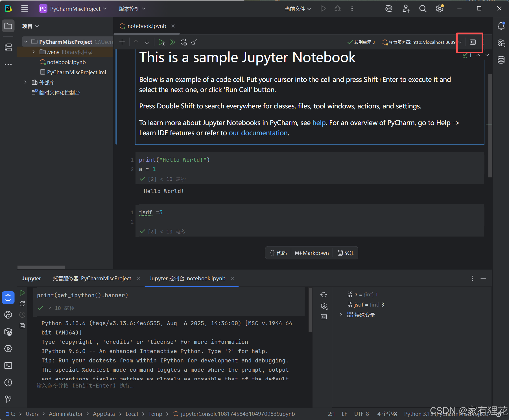This screenshot has width=509, height=420.
Task: Switch to Jupyter 控制台: notebook.ipynb tab
Action: pos(187,278)
